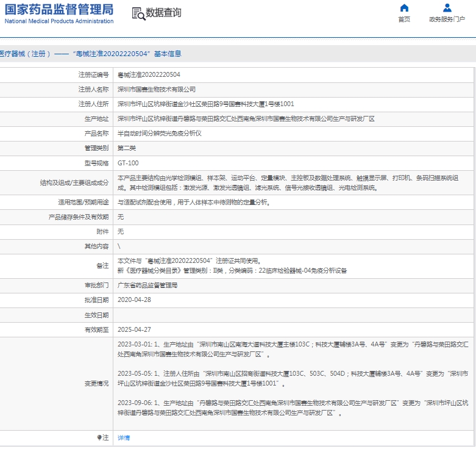Open the 详情 link in the 注 row
Viewport: 476px width, 449px height.
point(124,438)
